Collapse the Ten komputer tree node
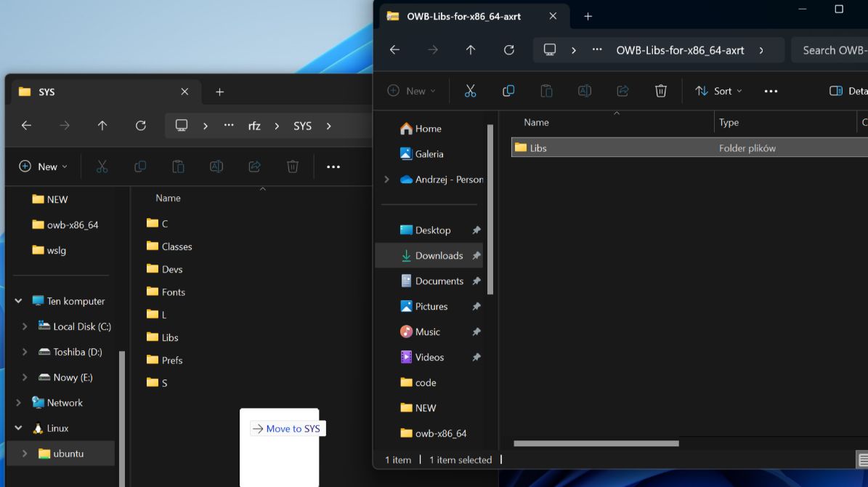This screenshot has width=868, height=487. click(18, 301)
